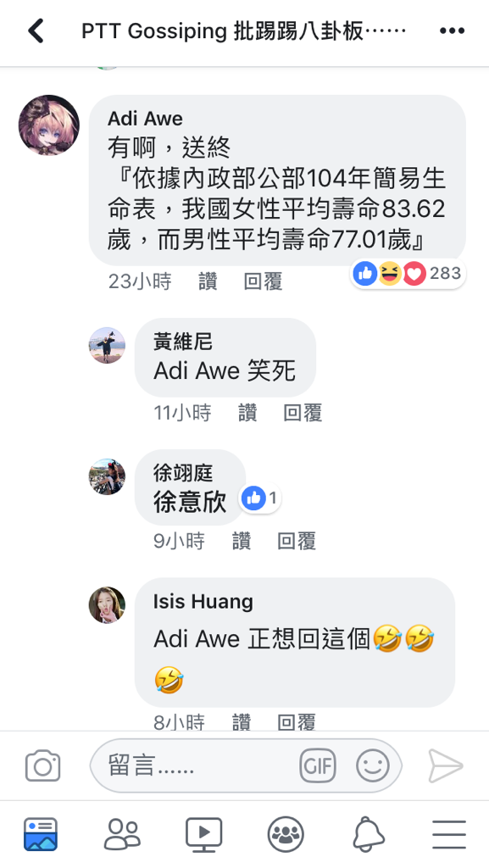Tap the camera icon beside comment box
The height and width of the screenshot is (868, 489).
(x=42, y=765)
